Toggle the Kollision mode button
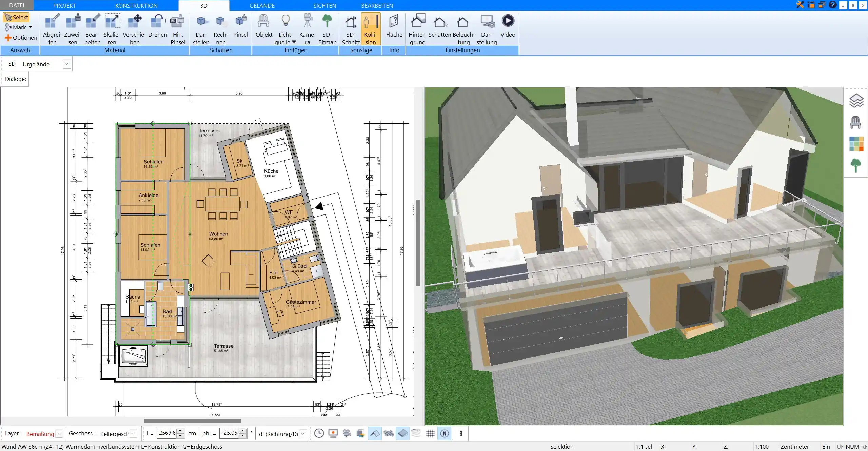Image resolution: width=868 pixels, height=451 pixels. point(371,29)
